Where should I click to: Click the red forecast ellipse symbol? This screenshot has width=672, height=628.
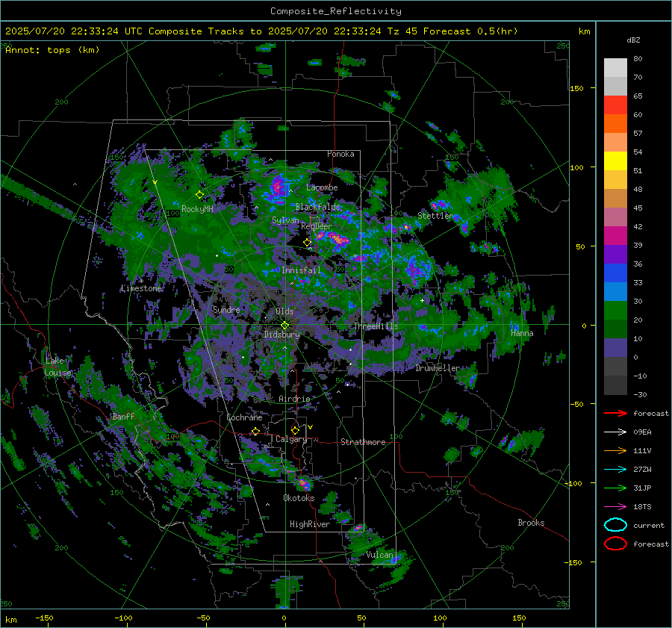tap(615, 544)
